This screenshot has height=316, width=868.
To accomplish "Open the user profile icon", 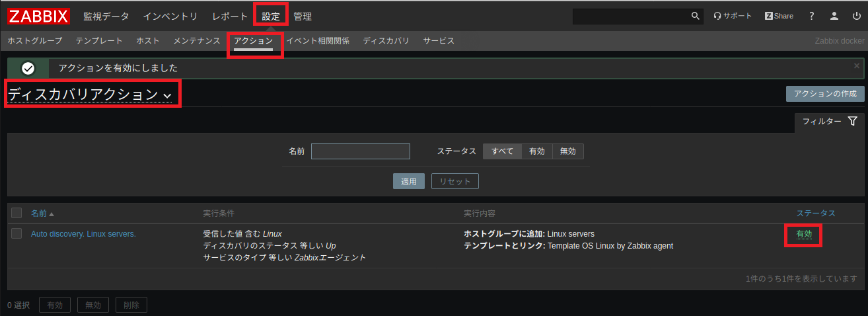I will coord(834,16).
